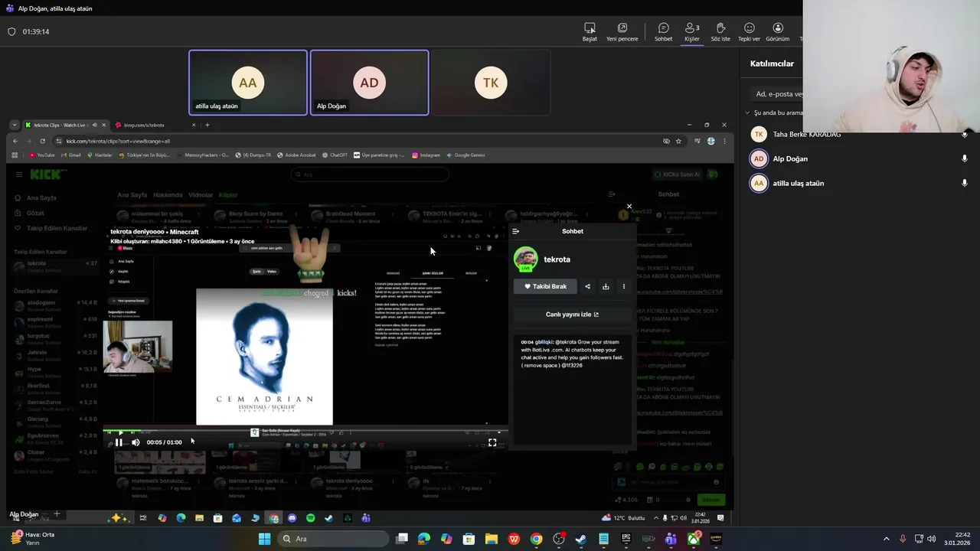
Task: Collapse the 'Şu anda bu aramada' section
Action: click(x=747, y=112)
